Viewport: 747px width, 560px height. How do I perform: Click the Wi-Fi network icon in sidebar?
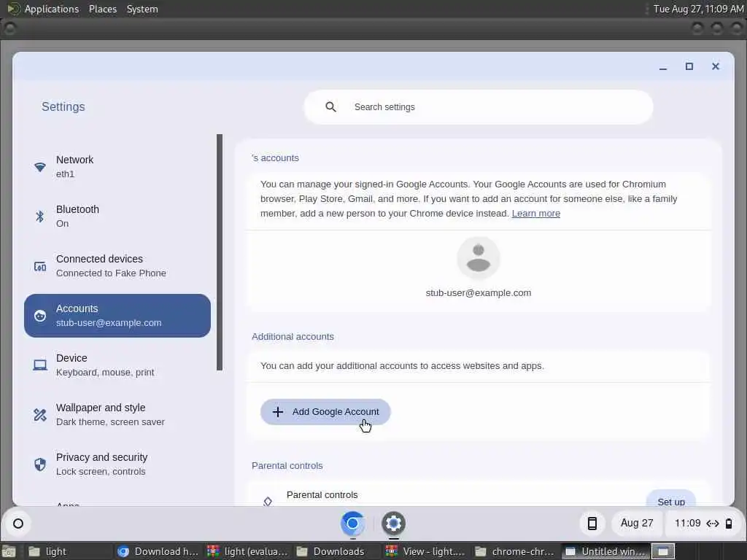(40, 167)
